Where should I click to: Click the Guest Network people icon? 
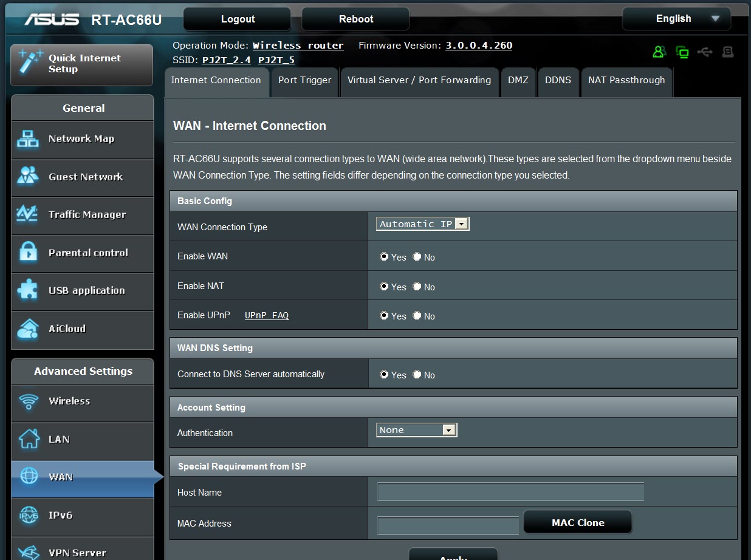coord(28,177)
